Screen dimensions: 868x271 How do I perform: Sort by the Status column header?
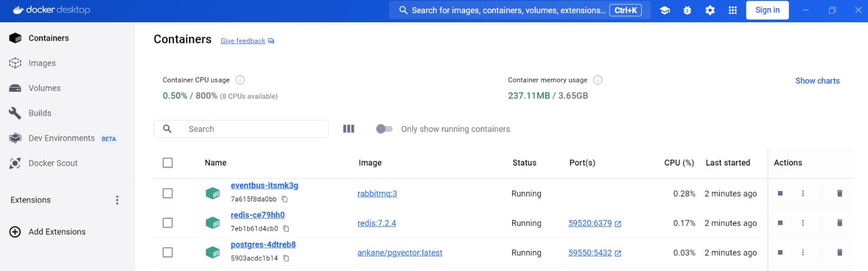pos(524,163)
